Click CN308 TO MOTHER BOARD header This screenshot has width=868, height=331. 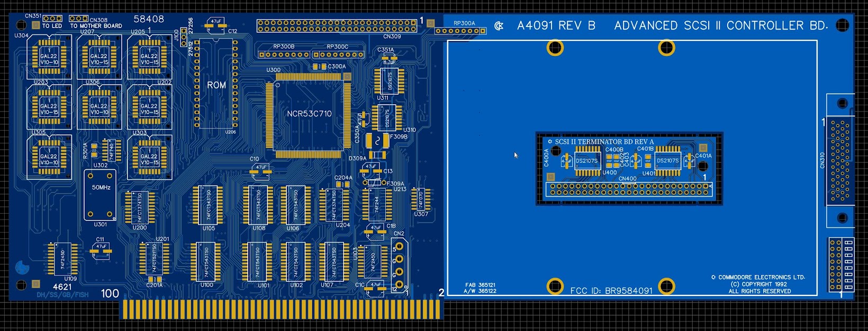click(x=78, y=19)
